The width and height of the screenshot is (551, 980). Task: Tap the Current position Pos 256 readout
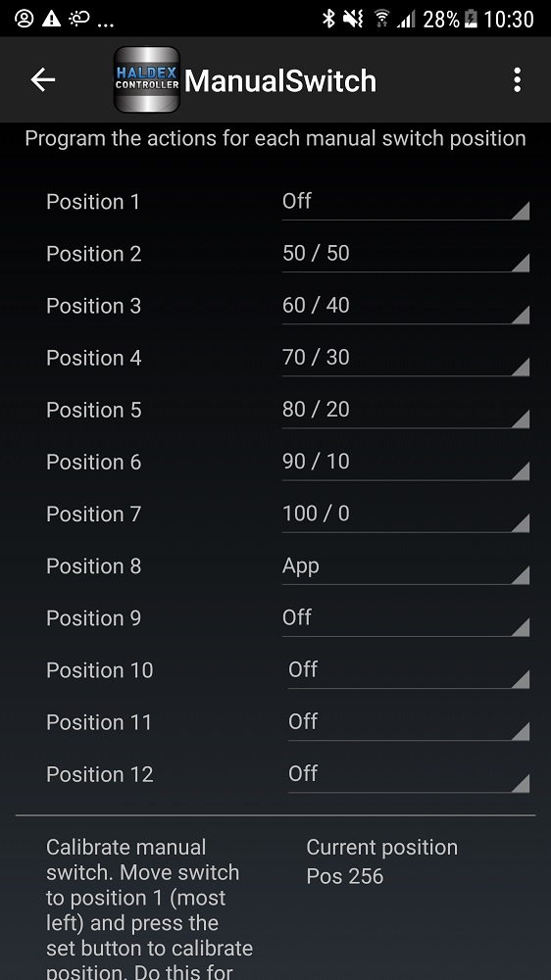point(382,861)
